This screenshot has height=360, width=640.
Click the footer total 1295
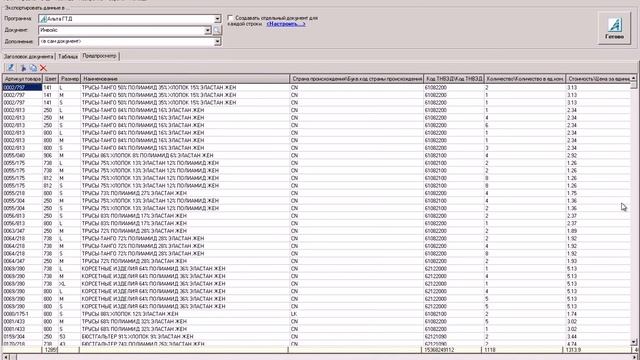(51, 350)
